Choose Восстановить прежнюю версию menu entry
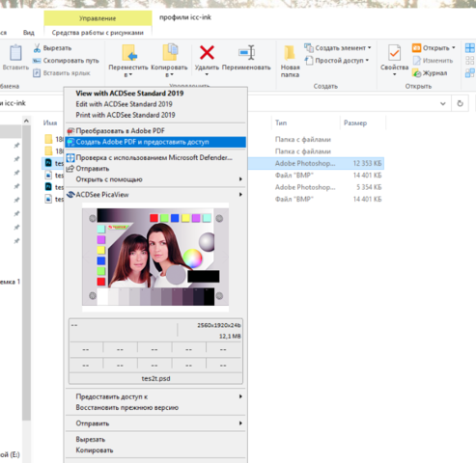Viewport: 476px width, 463px height. click(x=126, y=408)
